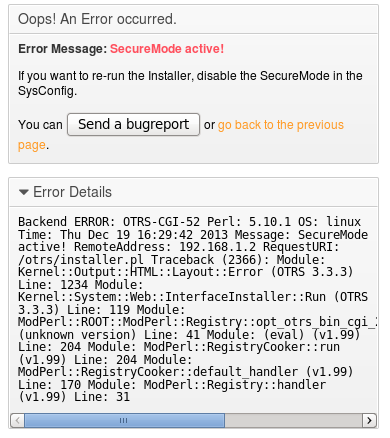Click the orange word page on second line
The width and height of the screenshot is (390, 438).
point(32,145)
